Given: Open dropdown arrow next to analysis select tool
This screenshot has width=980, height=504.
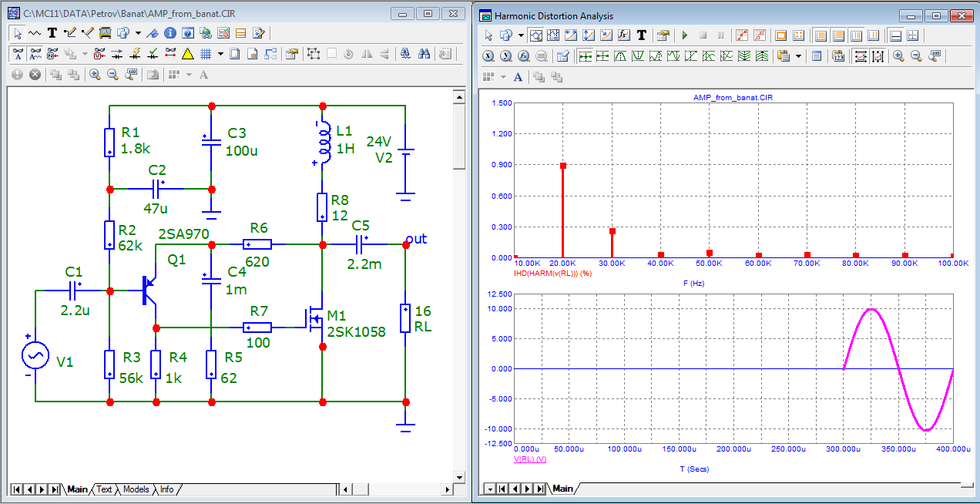Looking at the screenshot, I should pyautogui.click(x=522, y=35).
